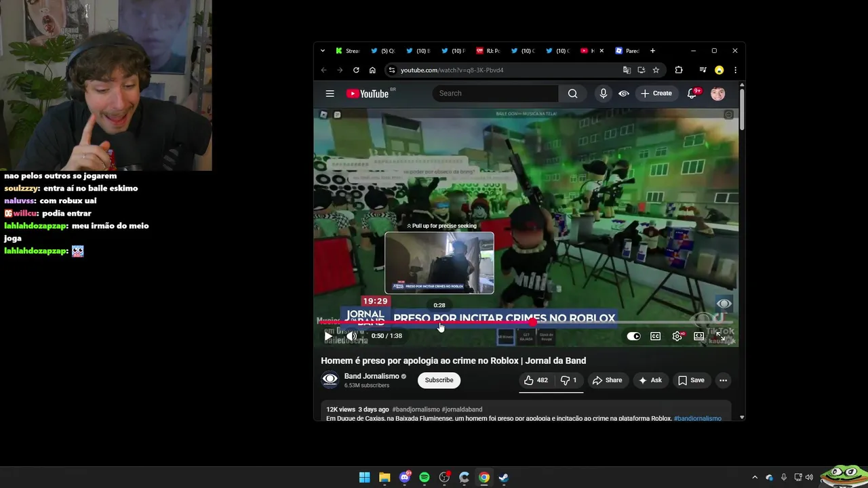This screenshot has height=488, width=868.
Task: Close the active YouTube tab
Action: pyautogui.click(x=601, y=51)
